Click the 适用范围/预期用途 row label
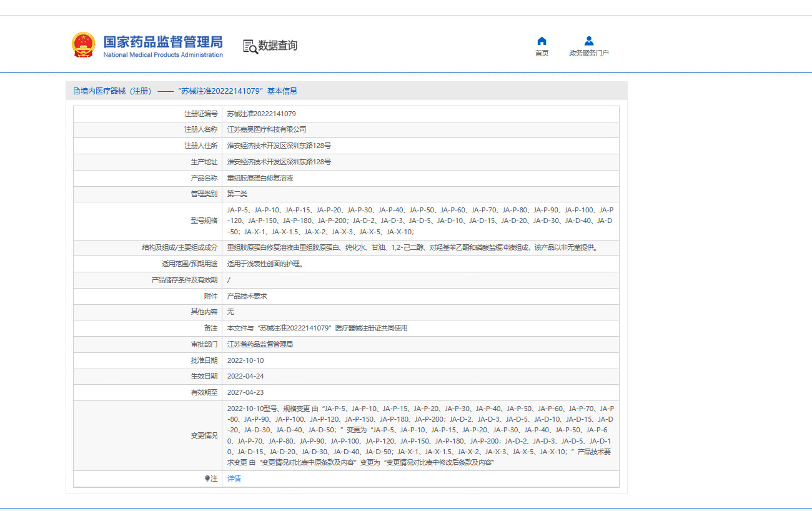Screen dimensions: 812x511 click(190, 264)
